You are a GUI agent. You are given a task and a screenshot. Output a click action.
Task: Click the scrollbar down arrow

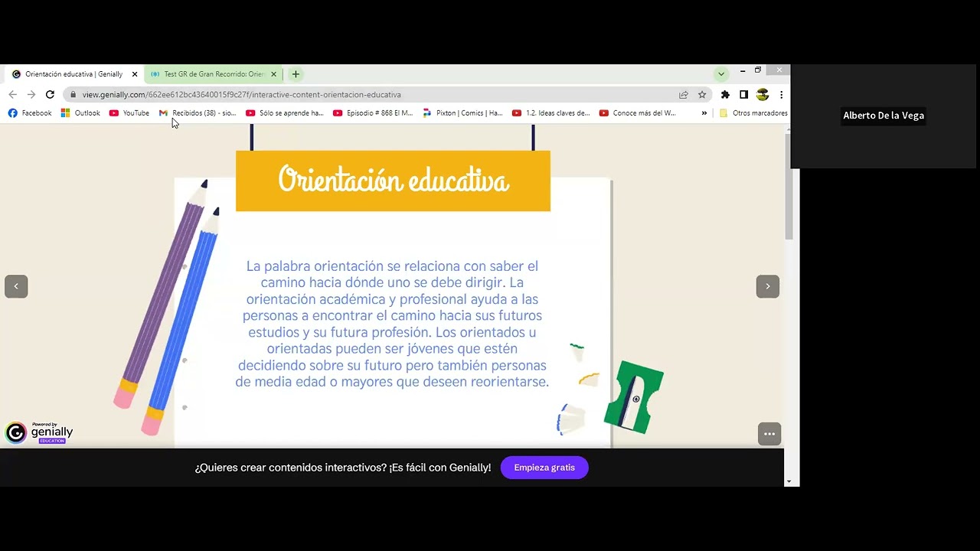click(x=789, y=482)
